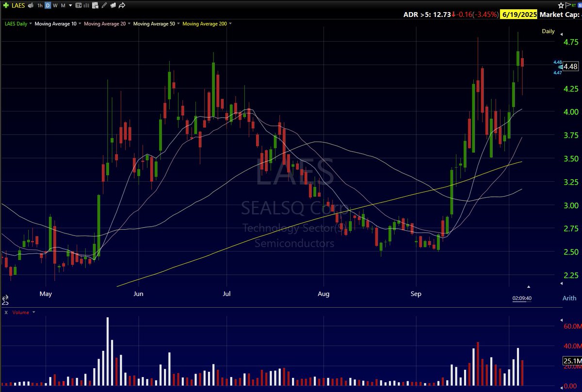Click the share arrow icon
This screenshot has height=392, width=582.
pos(122,5)
